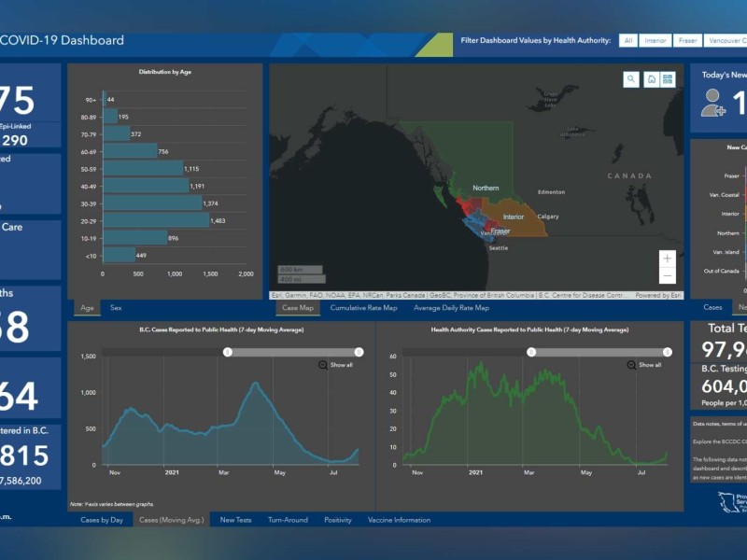
Task: Switch to the Sex distribution tab
Action: point(116,307)
